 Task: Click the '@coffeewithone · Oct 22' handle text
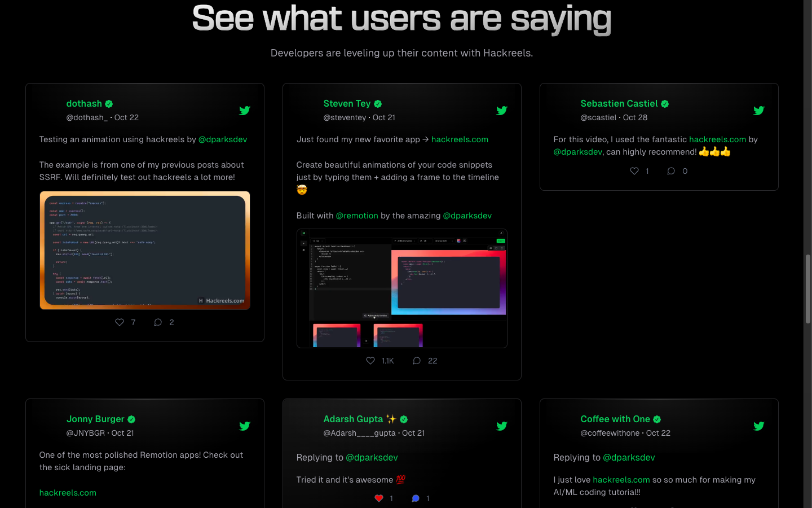click(625, 433)
